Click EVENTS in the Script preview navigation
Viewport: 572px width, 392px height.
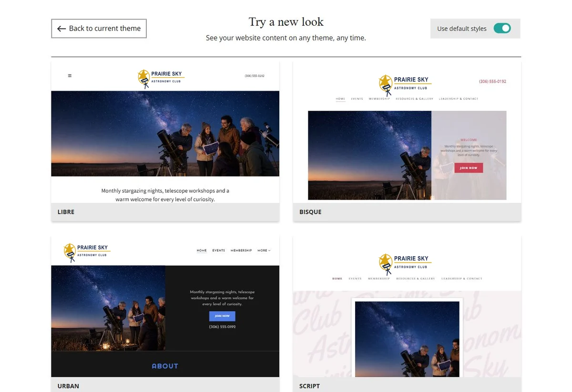(x=355, y=279)
